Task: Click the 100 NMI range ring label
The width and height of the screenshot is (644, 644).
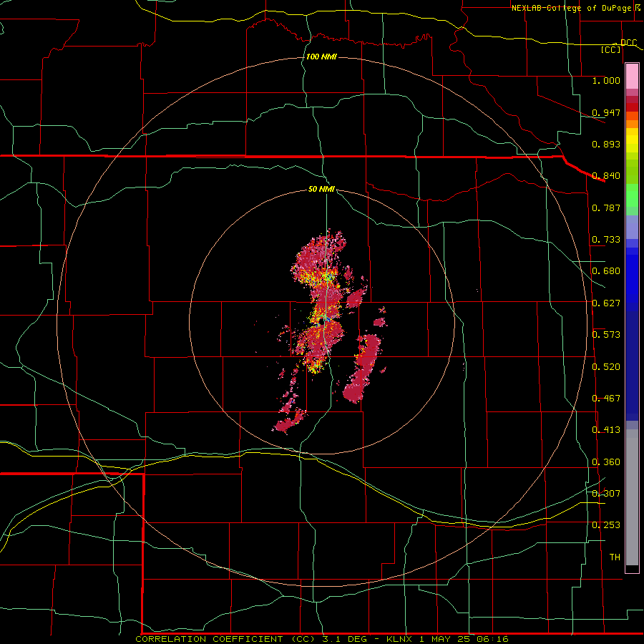Action: (321, 57)
